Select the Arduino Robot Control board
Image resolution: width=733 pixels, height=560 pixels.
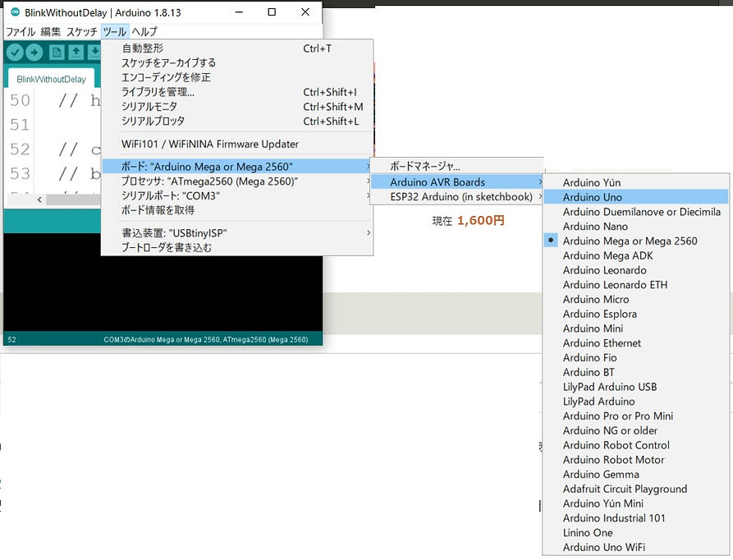[x=636, y=445]
